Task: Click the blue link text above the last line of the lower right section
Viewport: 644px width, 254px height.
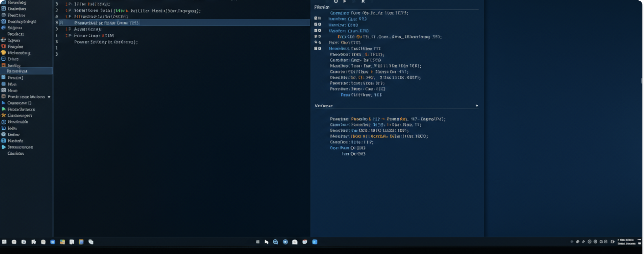Action: pyautogui.click(x=339, y=148)
